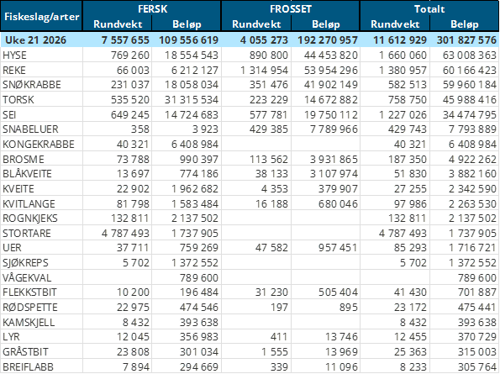Select the RØDSPETTE row label
The height and width of the screenshot is (374, 500).
click(x=30, y=307)
